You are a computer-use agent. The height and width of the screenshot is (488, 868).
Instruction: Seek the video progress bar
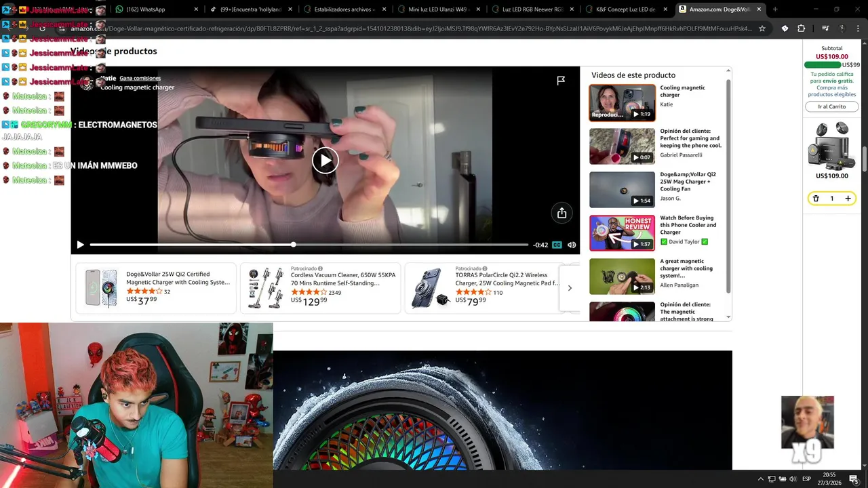pyautogui.click(x=309, y=245)
